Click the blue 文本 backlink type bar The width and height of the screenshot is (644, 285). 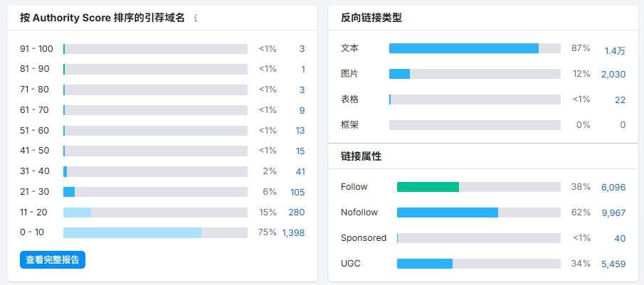pos(464,48)
